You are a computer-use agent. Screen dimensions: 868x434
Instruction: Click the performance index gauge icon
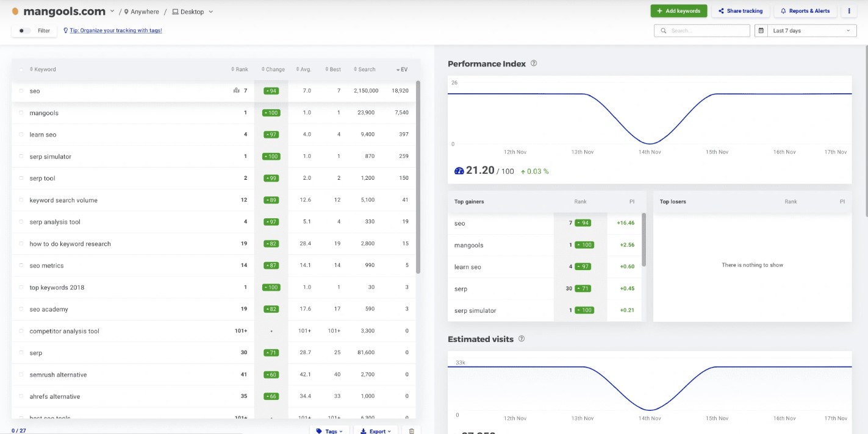(x=459, y=171)
